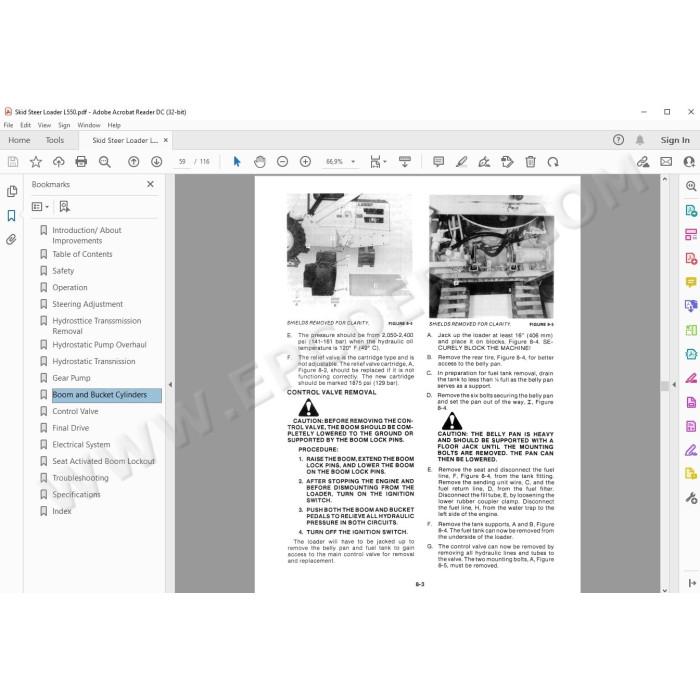The height and width of the screenshot is (700, 700).
Task: Open the Help question mark icon
Action: tap(618, 140)
